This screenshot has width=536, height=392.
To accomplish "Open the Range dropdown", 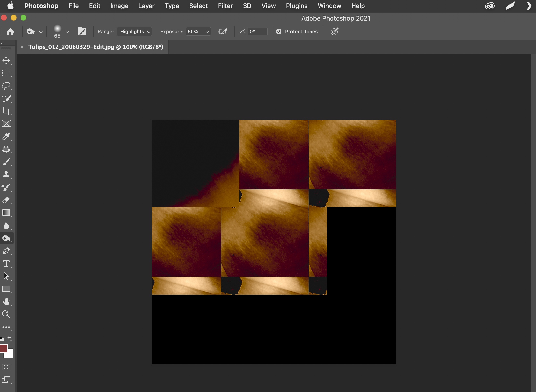I will pyautogui.click(x=134, y=32).
